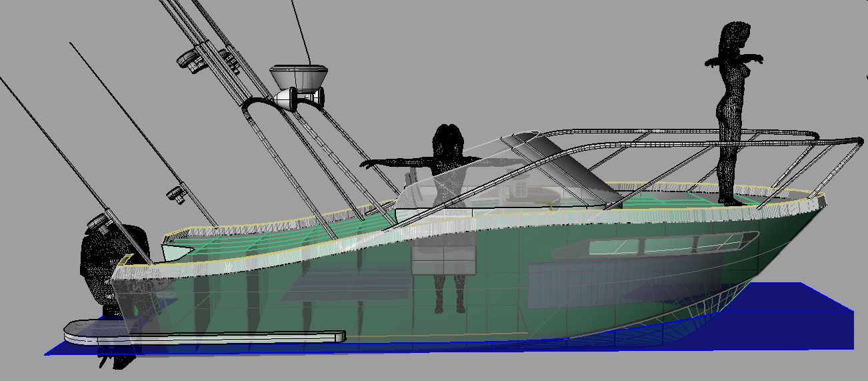Select the green aft deck surface
Viewport: 868px width, 381px height.
click(x=267, y=234)
